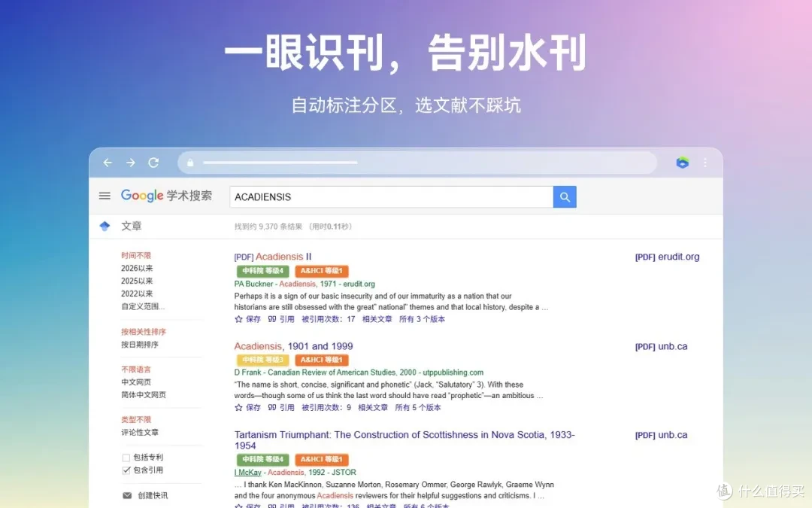
Task: Click the Google 学术搜索 logo
Action: point(166,196)
